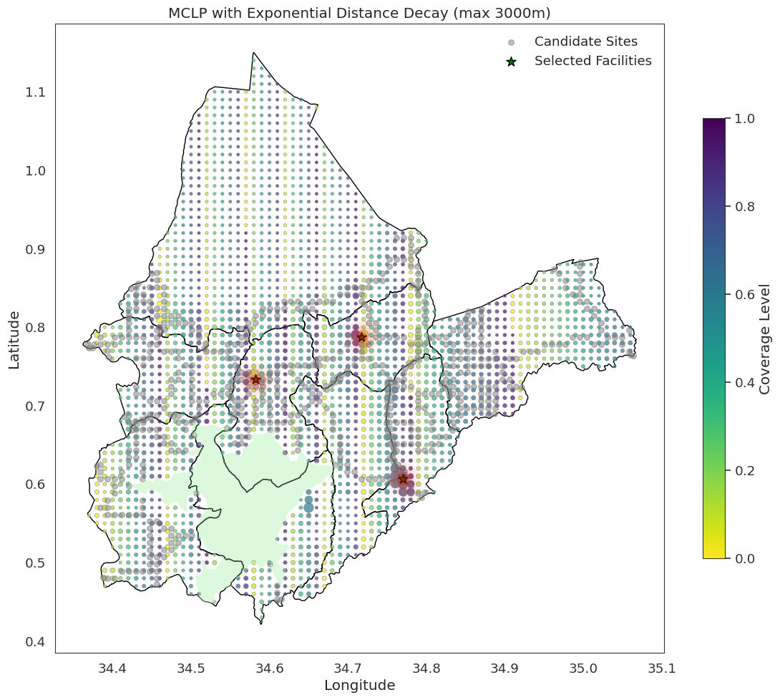
Task: Click the green star icon in legend
Action: (511, 62)
